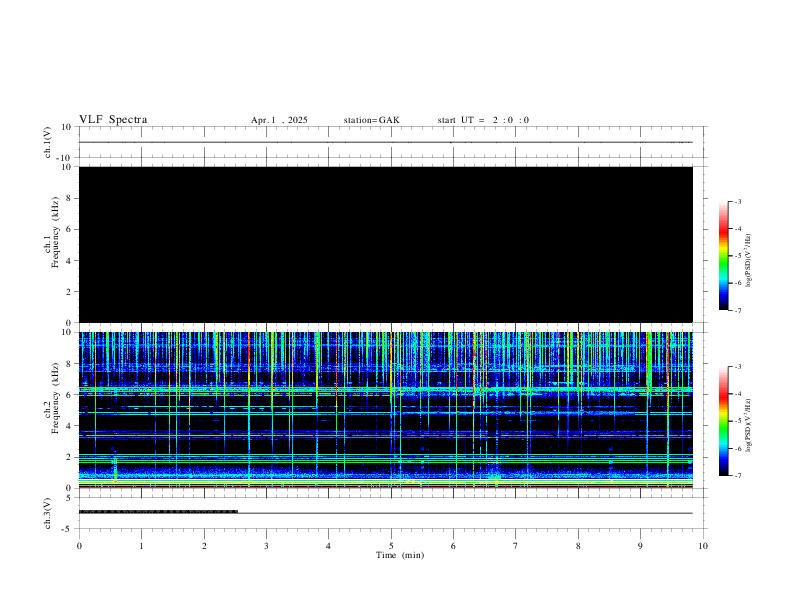Click the black ch.1 spectrogram panel

pyautogui.click(x=386, y=244)
